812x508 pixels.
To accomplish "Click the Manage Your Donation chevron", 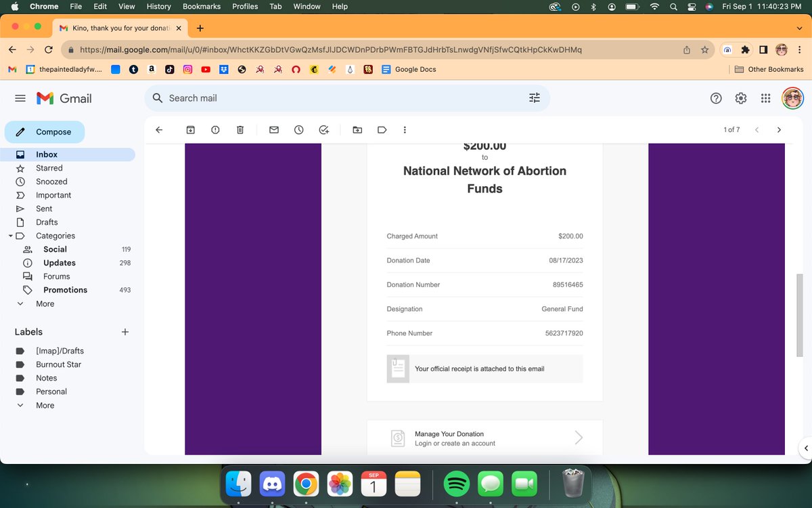I will click(579, 438).
